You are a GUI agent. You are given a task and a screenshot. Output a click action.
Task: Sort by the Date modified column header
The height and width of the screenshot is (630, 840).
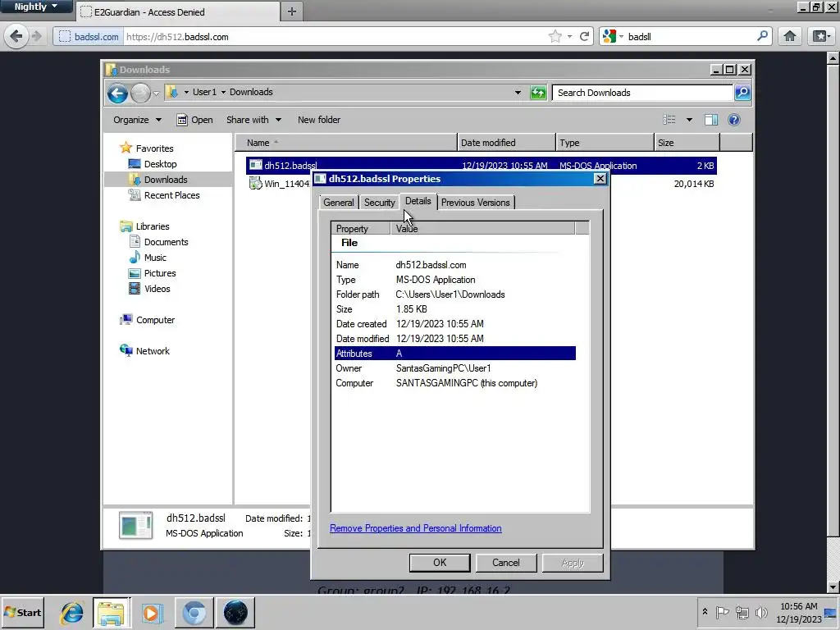[x=506, y=143]
